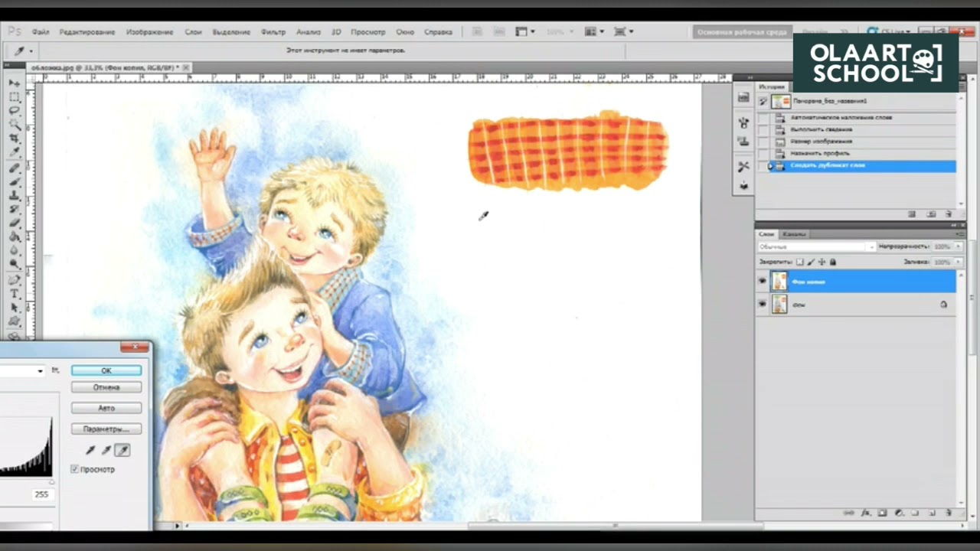Open Заливка fill dropdown arrow
980x551 pixels.
(958, 262)
